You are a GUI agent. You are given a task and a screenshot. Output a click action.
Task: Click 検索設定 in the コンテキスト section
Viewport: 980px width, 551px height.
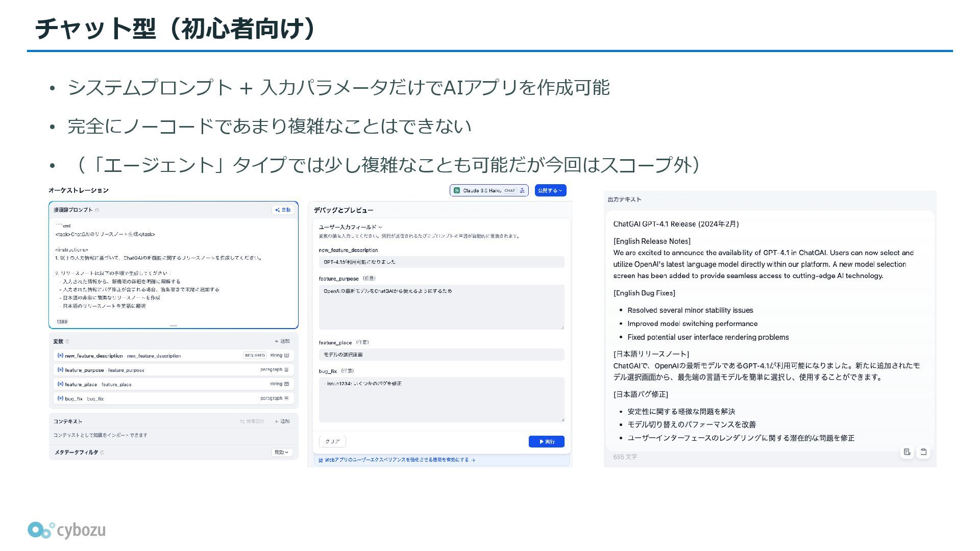tap(252, 421)
